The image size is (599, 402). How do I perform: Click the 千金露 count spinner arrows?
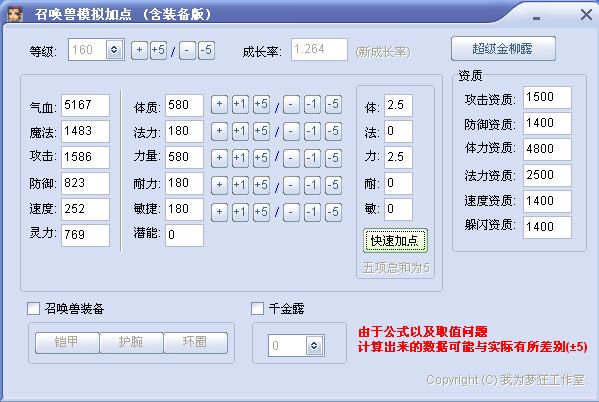(314, 345)
